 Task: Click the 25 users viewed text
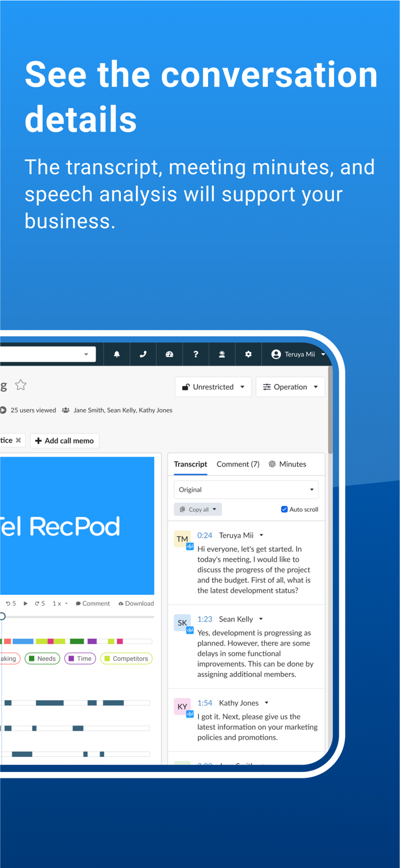tap(33, 410)
